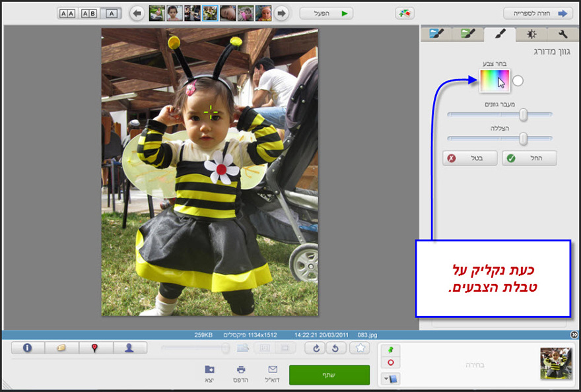Click the chevron at status bar edge

(x=574, y=335)
